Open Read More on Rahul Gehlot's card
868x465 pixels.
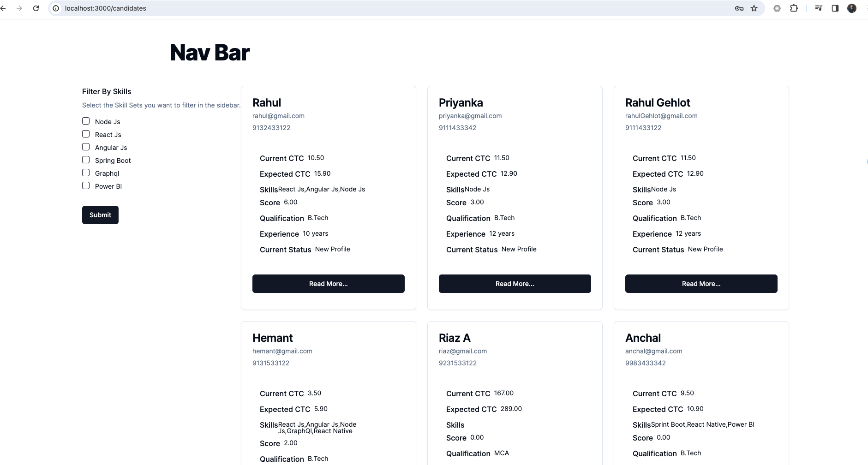point(701,284)
